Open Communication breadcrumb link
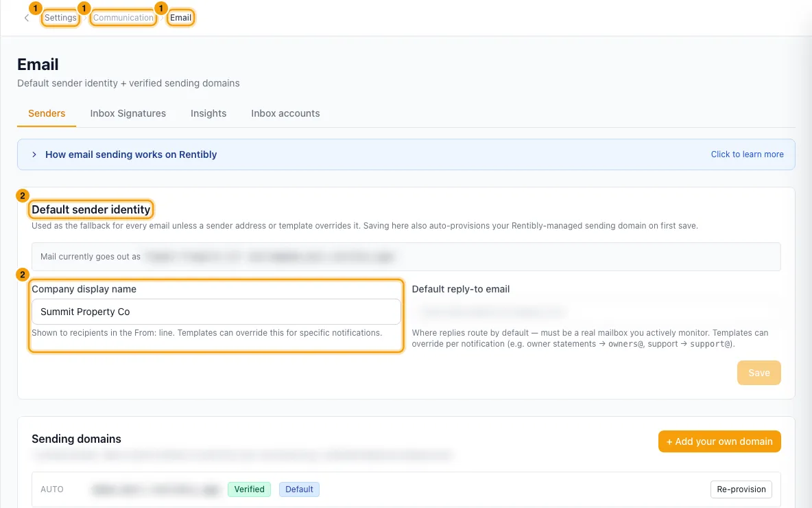This screenshot has height=508, width=812. tap(123, 18)
